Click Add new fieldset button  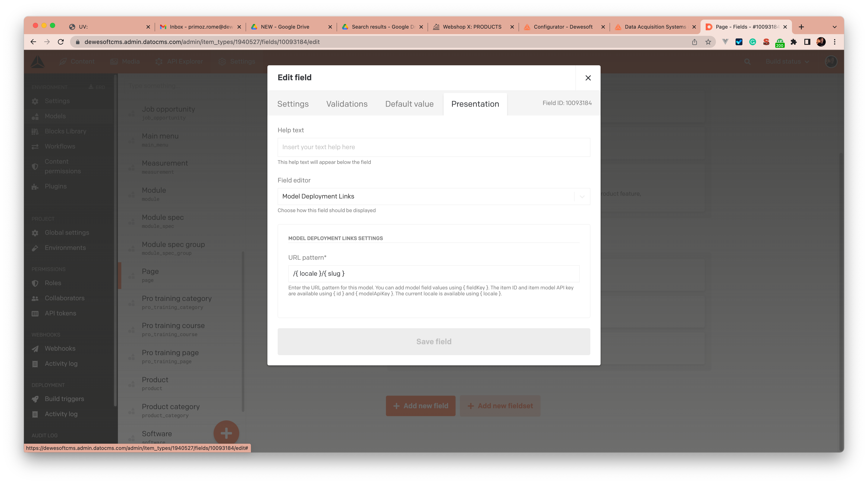[x=500, y=406]
